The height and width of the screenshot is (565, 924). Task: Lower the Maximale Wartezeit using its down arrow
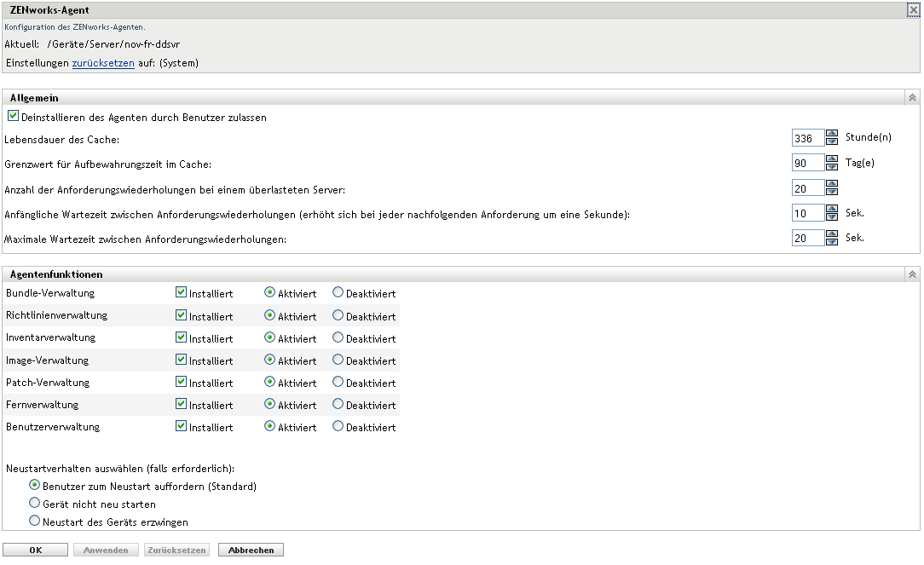(x=831, y=241)
